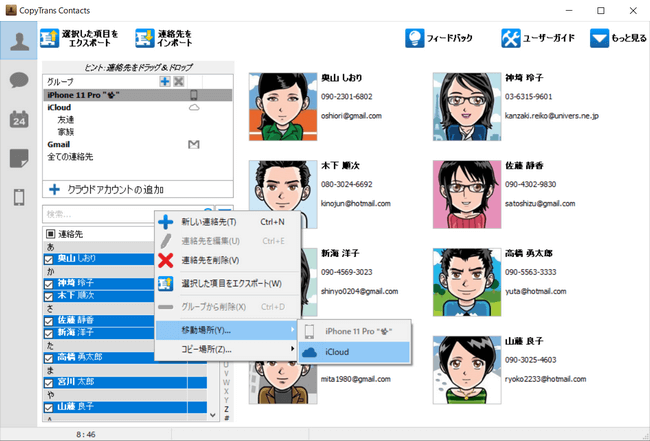Click email yuta@hotmail.com
This screenshot has height=441, width=650.
click(536, 291)
